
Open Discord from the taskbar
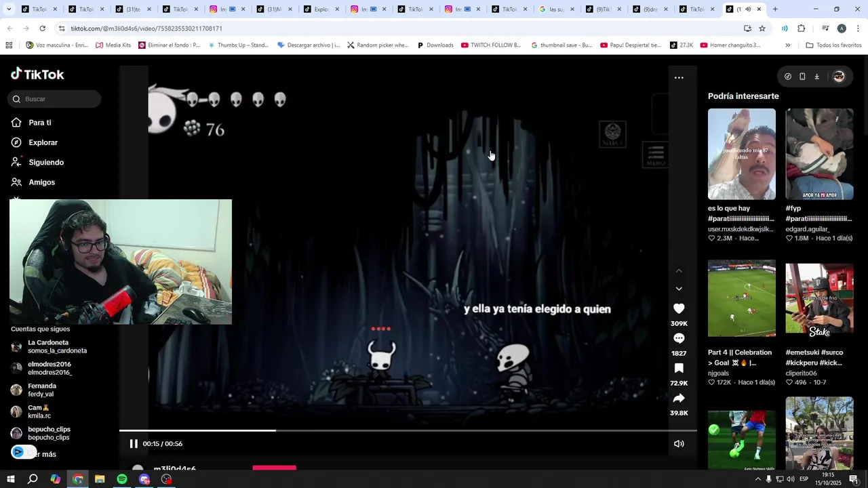(144, 479)
